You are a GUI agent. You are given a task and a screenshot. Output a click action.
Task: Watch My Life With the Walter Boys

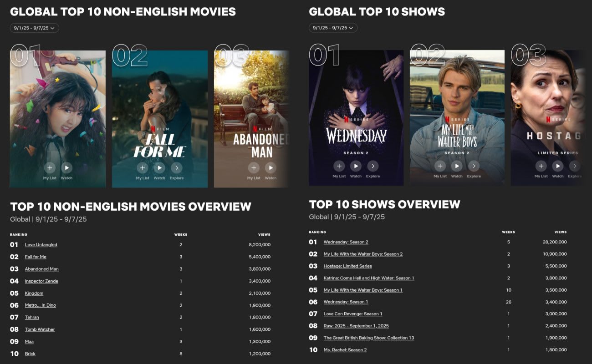tap(457, 166)
